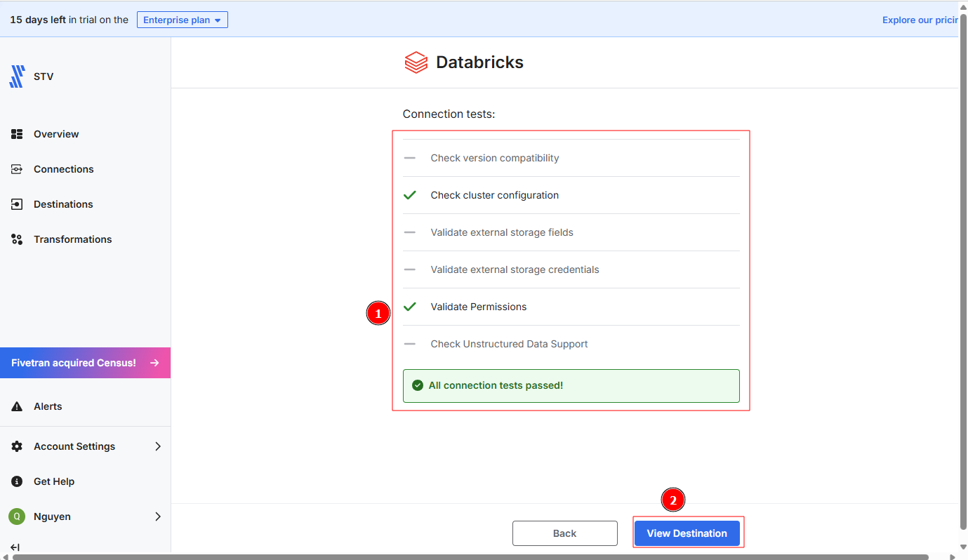968x560 pixels.
Task: Open the Enterprise plan dropdown
Action: coord(182,20)
